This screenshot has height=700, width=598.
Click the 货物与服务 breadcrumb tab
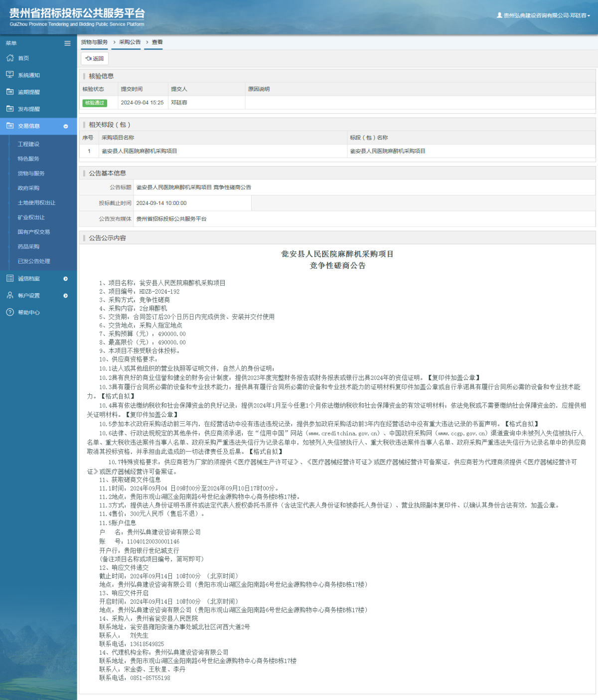[x=94, y=42]
